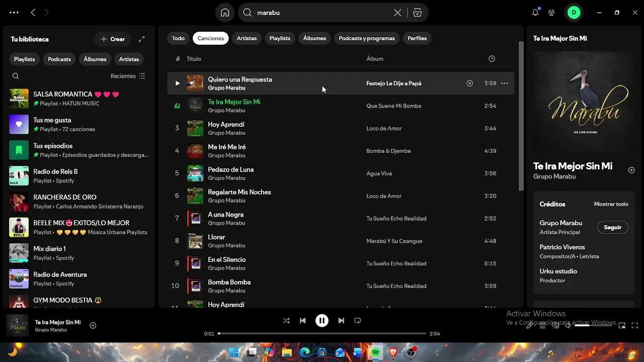Open Agua Viva album link
Viewport: 644px width, 362px height.
pyautogui.click(x=379, y=173)
